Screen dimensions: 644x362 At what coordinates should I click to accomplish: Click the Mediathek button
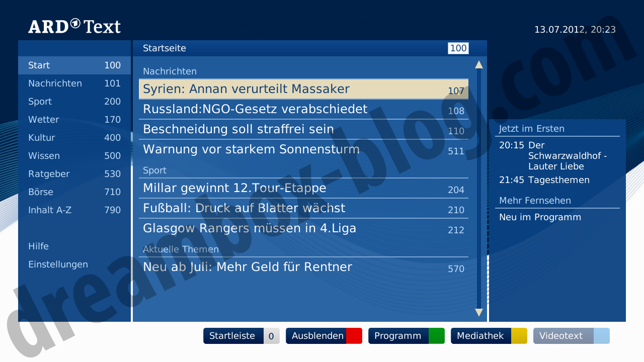coord(489,336)
